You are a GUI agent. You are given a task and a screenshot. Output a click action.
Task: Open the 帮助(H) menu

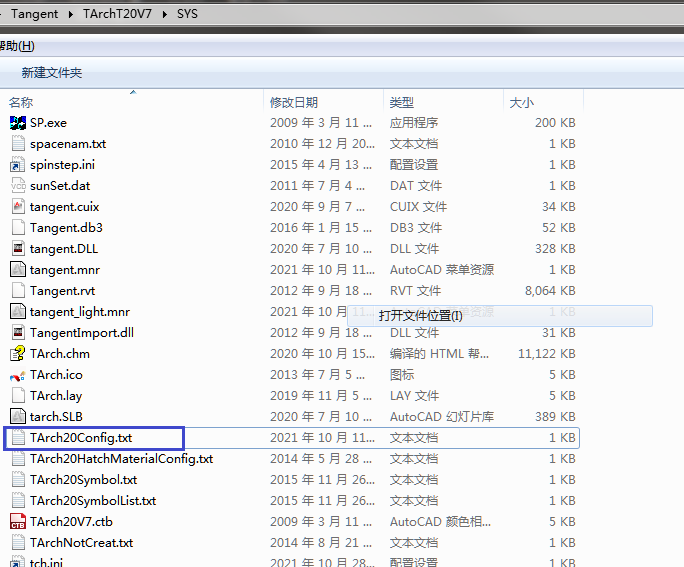point(16,46)
